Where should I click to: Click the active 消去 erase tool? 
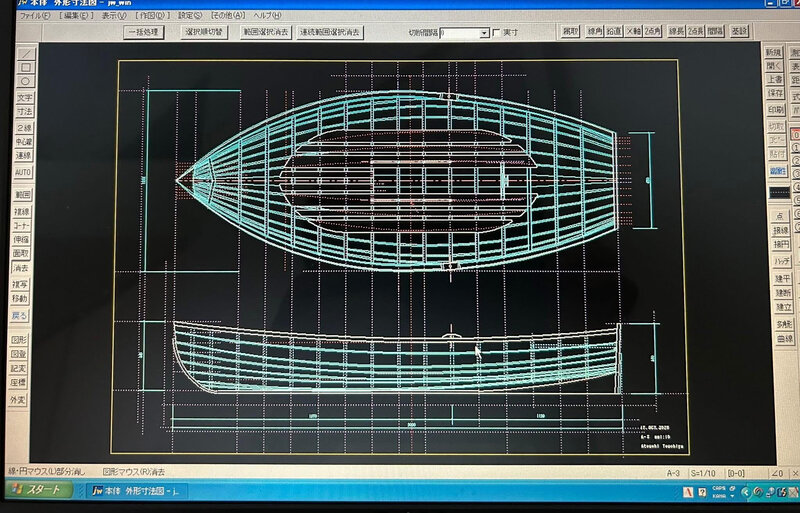click(x=20, y=268)
